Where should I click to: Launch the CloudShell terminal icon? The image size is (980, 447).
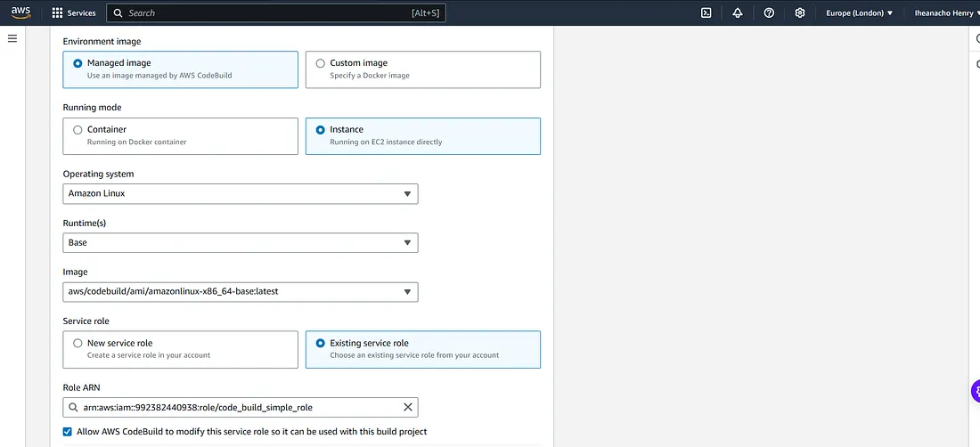(x=706, y=12)
